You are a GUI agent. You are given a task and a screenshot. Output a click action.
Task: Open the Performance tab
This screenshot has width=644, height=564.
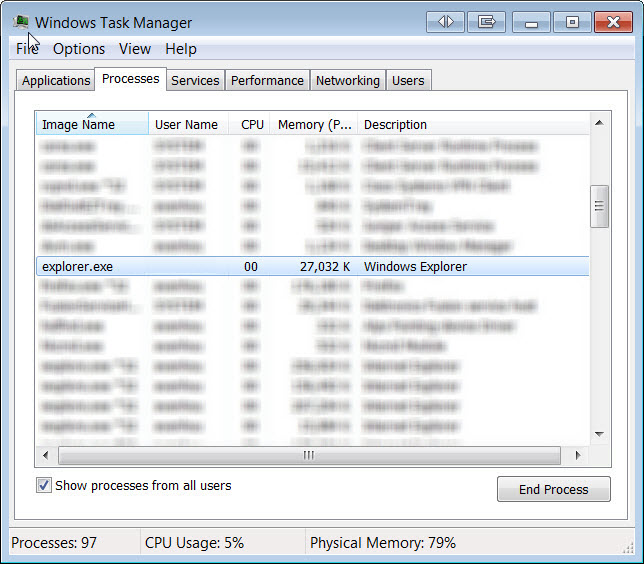point(267,81)
